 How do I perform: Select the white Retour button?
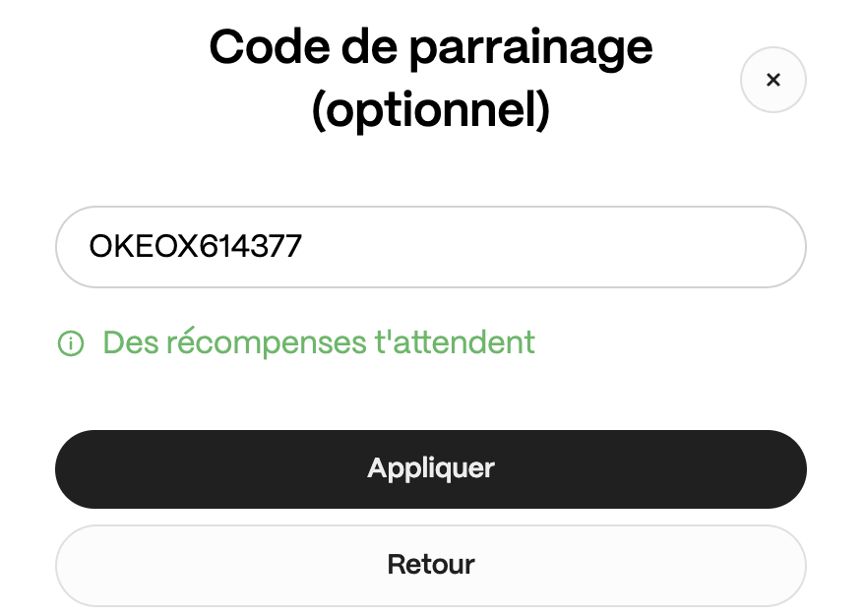431,565
